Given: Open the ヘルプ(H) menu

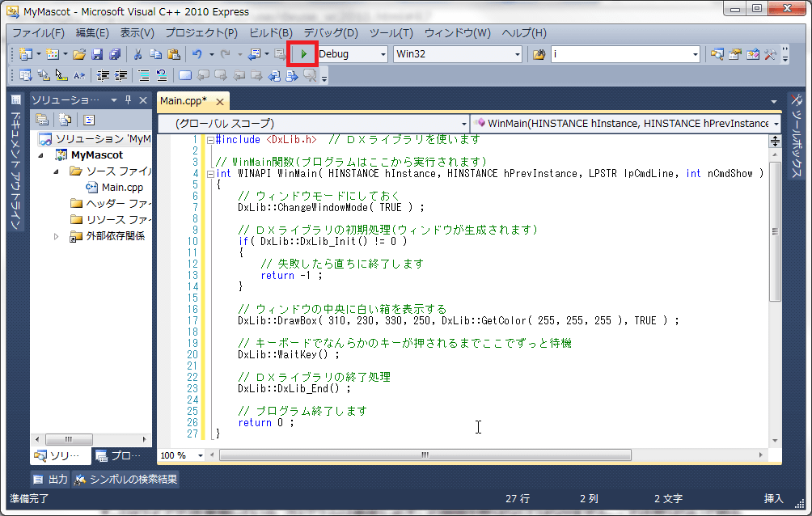Looking at the screenshot, I should pyautogui.click(x=524, y=32).
